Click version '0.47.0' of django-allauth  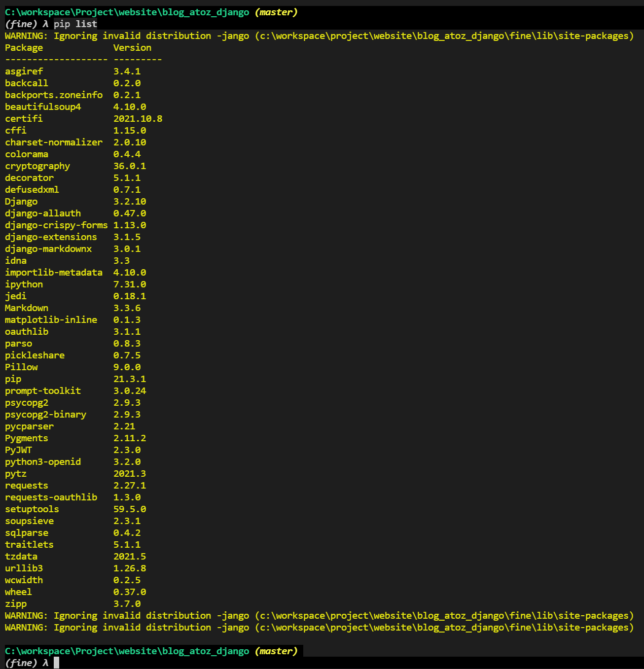130,213
